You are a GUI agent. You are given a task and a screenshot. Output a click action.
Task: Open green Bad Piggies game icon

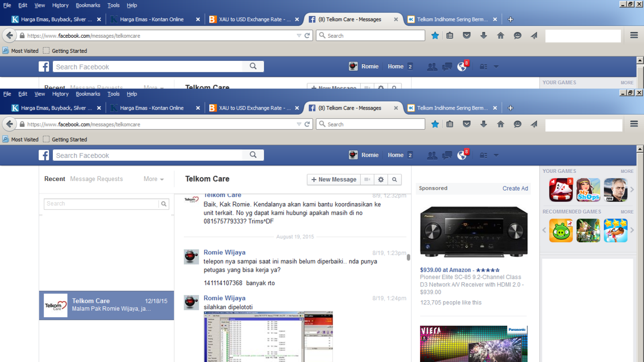click(x=561, y=230)
